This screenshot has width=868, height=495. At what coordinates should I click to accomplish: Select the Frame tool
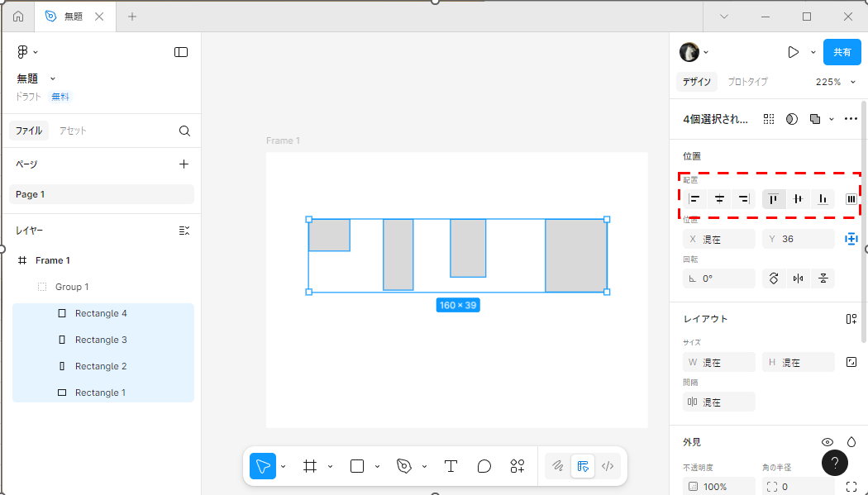coord(310,466)
